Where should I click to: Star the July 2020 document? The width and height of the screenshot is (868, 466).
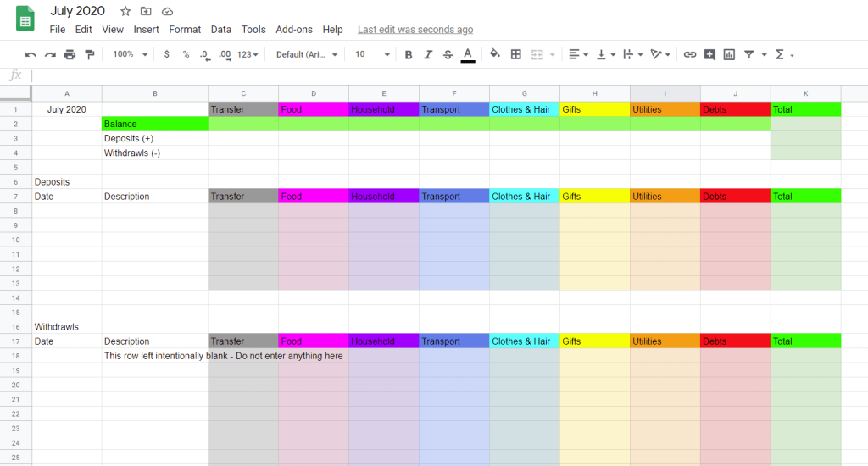[x=125, y=11]
